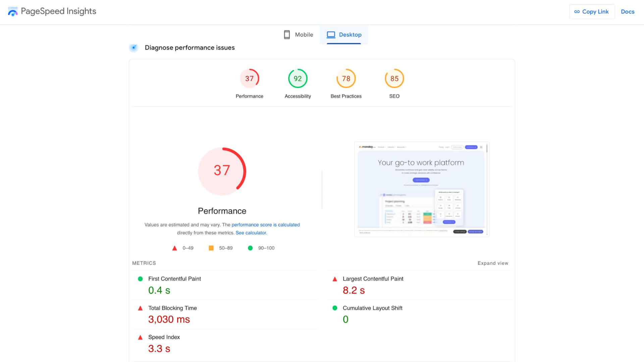Switch to the Mobile tab
Viewport: 644px width, 362px height.
click(x=298, y=35)
